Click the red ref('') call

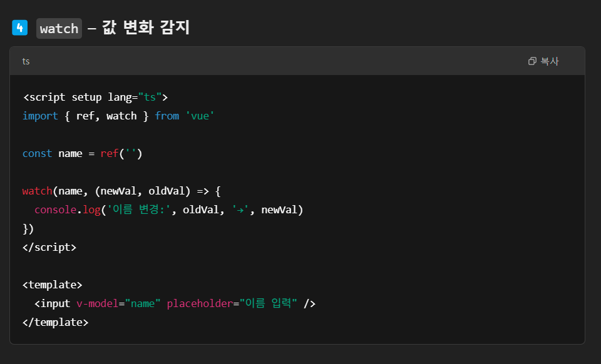point(121,153)
